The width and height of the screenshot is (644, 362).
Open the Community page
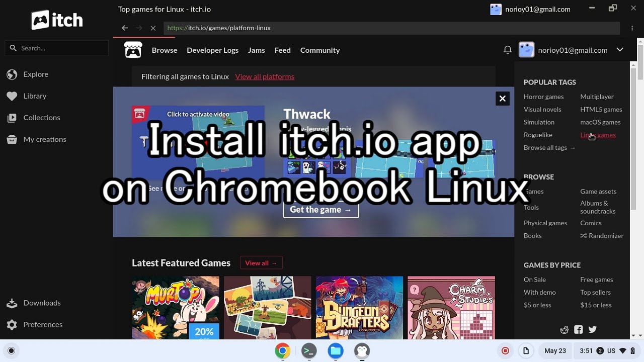click(320, 50)
